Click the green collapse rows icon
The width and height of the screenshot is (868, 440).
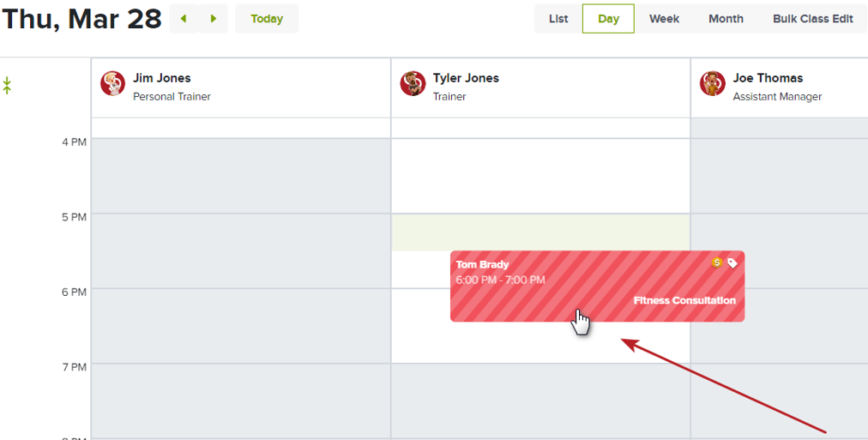point(7,85)
